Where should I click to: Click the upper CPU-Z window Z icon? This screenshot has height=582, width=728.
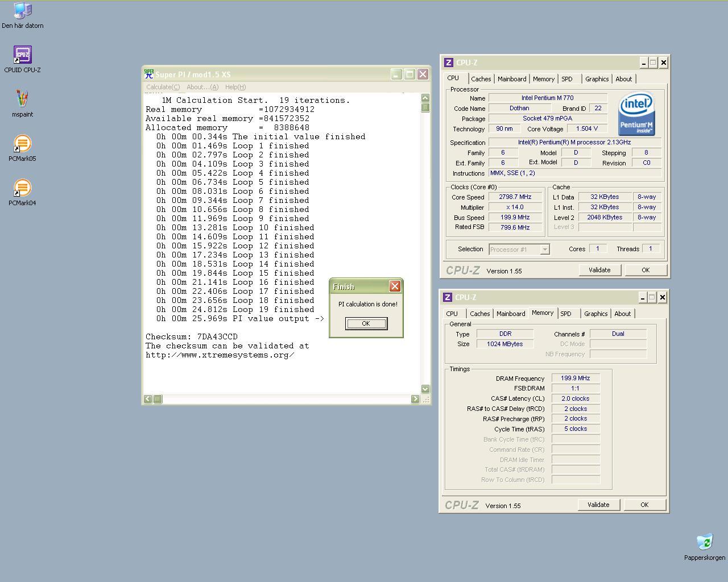click(x=448, y=63)
